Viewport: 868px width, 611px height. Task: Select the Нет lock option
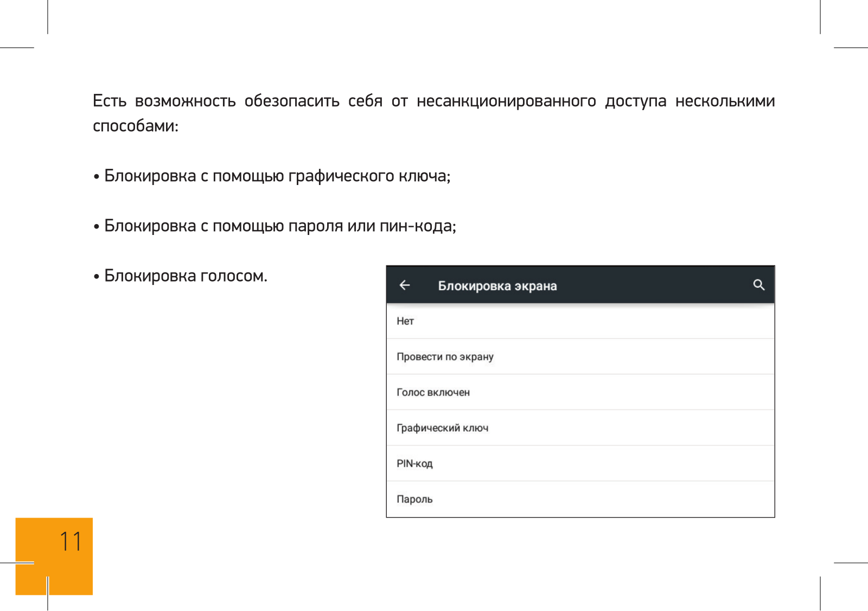[x=580, y=321]
